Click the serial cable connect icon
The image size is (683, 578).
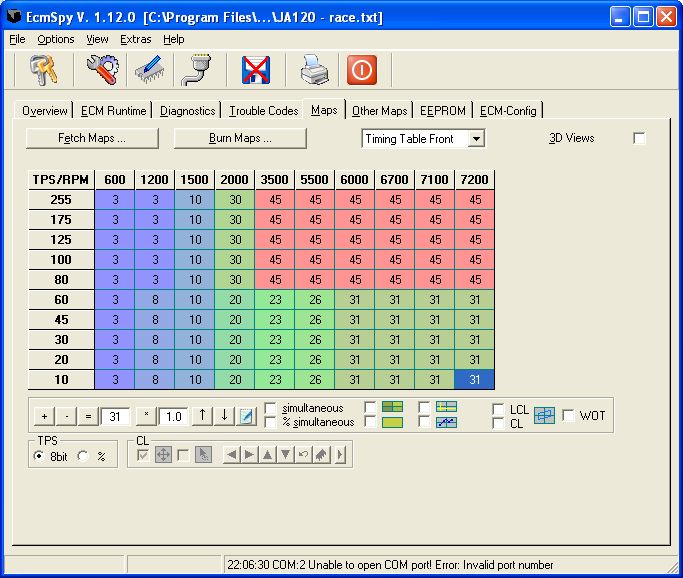coord(195,69)
